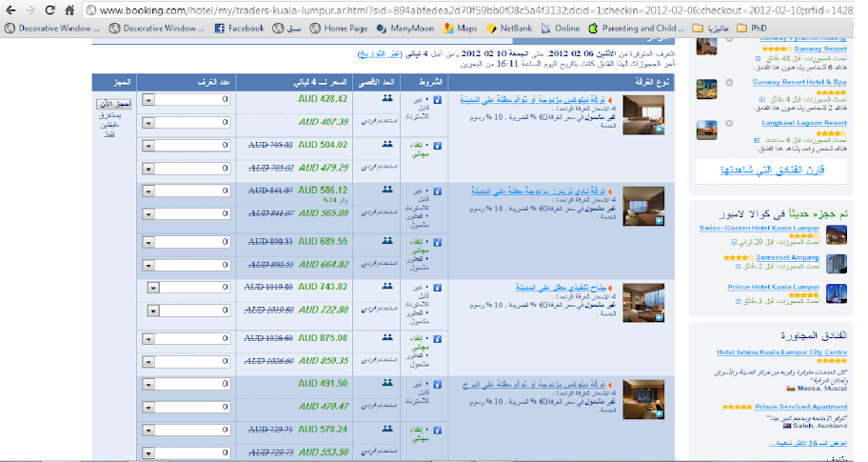
Task: Click the احجز الآن book now button
Action: pyautogui.click(x=113, y=104)
